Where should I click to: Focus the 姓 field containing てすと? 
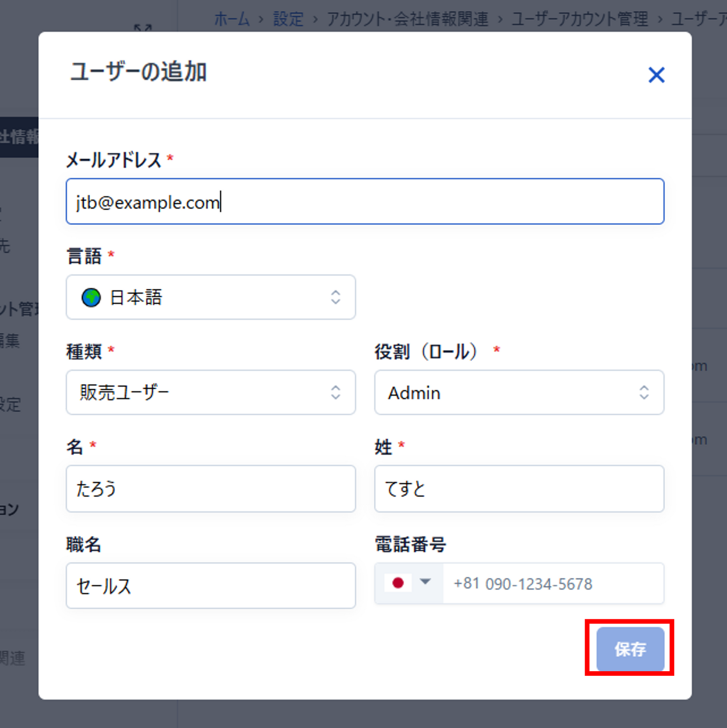click(x=519, y=489)
